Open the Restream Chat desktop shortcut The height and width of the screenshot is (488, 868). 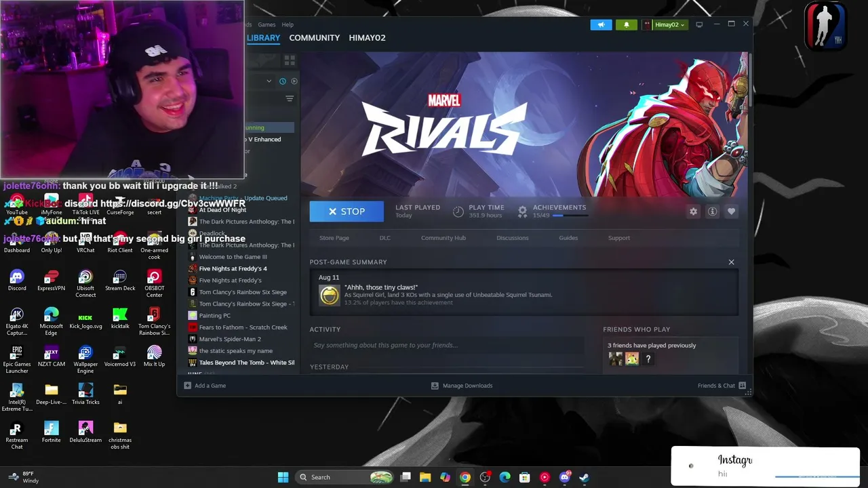click(x=17, y=435)
